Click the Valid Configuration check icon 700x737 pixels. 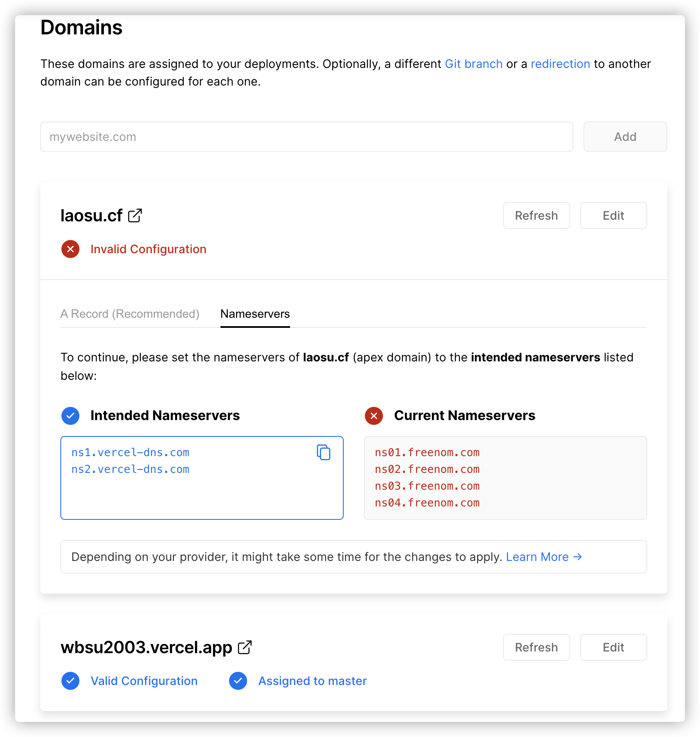70,681
